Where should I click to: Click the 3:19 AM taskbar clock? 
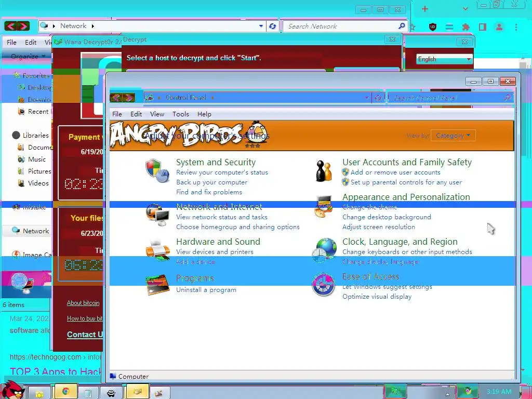(499, 392)
